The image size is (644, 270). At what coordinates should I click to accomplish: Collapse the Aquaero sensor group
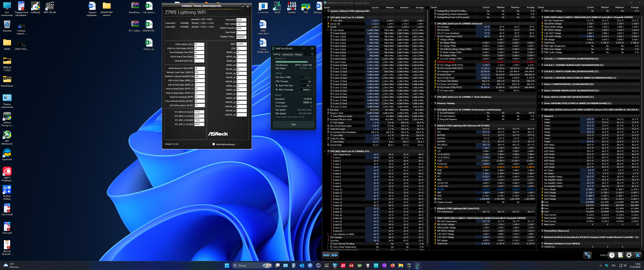coord(539,116)
